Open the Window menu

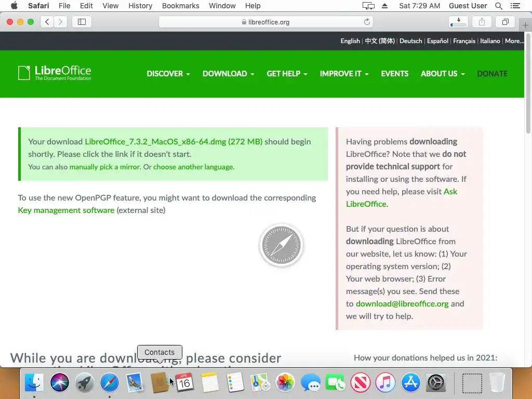pos(222,6)
